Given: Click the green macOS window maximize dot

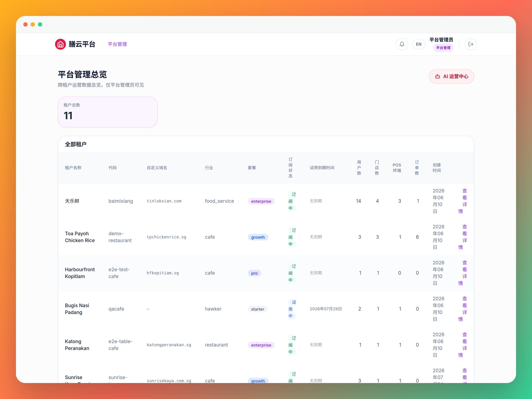Looking at the screenshot, I should (x=40, y=25).
